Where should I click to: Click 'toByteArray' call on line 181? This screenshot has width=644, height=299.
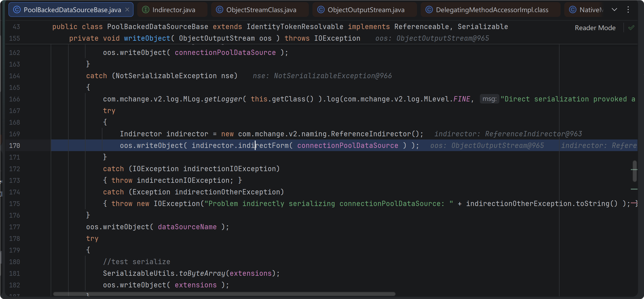pyautogui.click(x=202, y=273)
